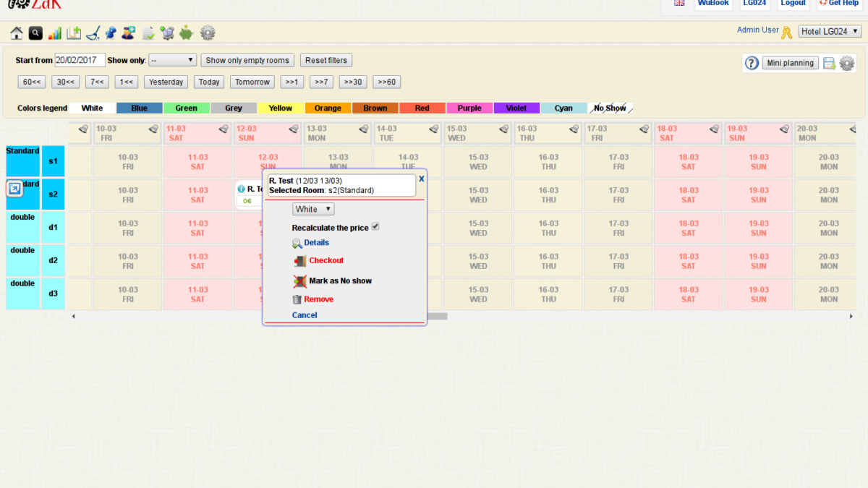Click the question mark help icon
The height and width of the screenshot is (488, 868).
click(752, 63)
